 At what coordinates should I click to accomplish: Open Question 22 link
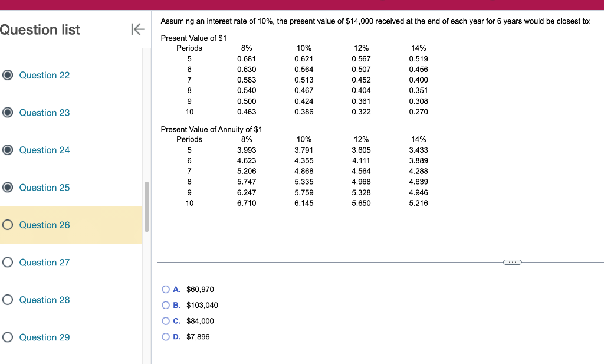click(44, 75)
